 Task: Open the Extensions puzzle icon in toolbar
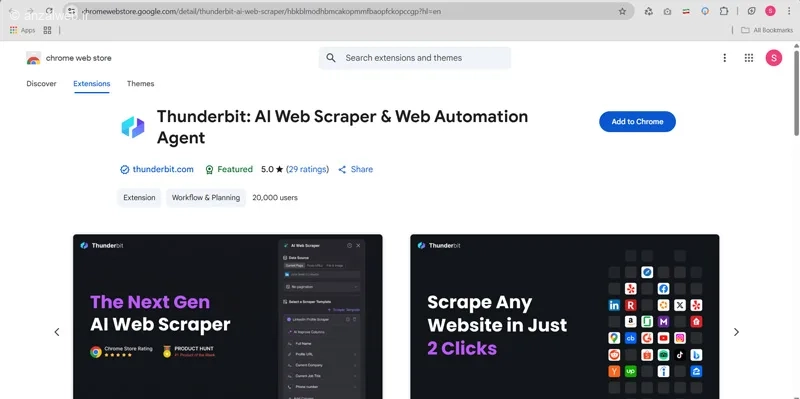[x=723, y=11]
